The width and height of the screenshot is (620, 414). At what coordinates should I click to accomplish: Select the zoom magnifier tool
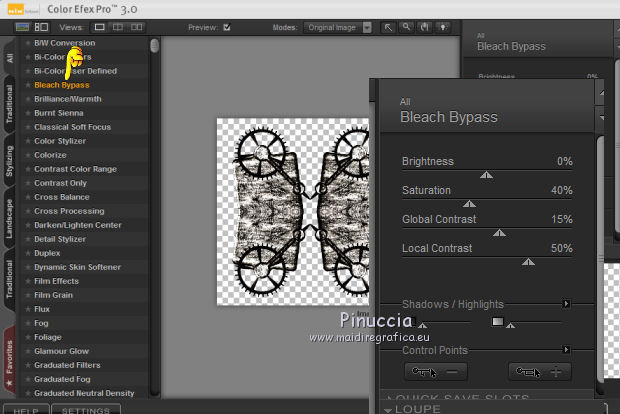pyautogui.click(x=408, y=27)
